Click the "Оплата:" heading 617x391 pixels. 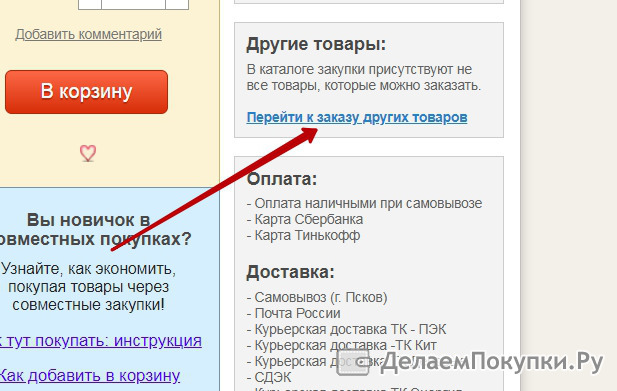tap(282, 179)
